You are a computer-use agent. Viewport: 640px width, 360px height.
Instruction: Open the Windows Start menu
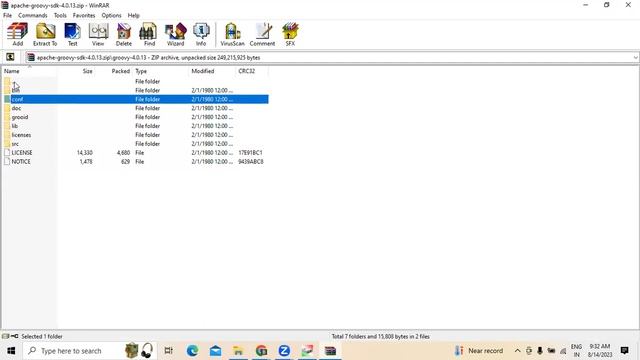11,351
